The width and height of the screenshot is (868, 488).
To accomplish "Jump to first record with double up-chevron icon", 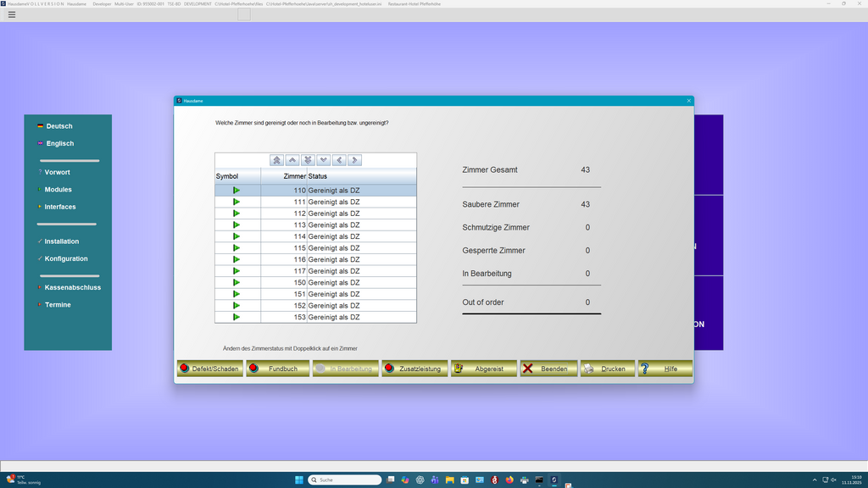I will click(x=275, y=159).
